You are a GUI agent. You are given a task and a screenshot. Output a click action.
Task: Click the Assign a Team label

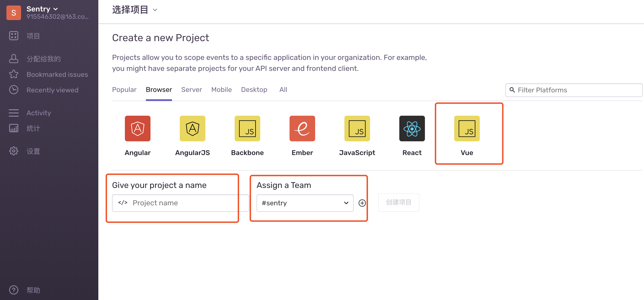tap(284, 185)
